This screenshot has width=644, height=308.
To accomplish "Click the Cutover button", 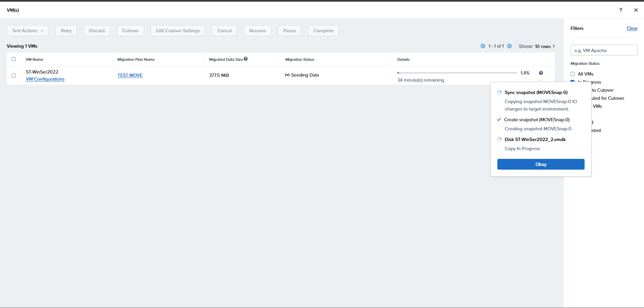I will [130, 31].
